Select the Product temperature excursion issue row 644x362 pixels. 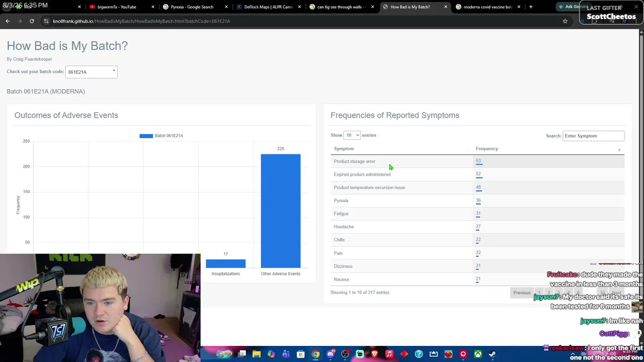pos(477,188)
